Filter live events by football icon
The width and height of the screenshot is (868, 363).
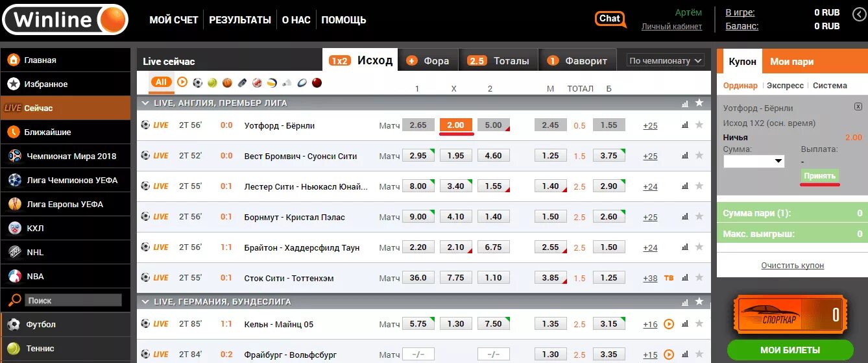point(197,82)
